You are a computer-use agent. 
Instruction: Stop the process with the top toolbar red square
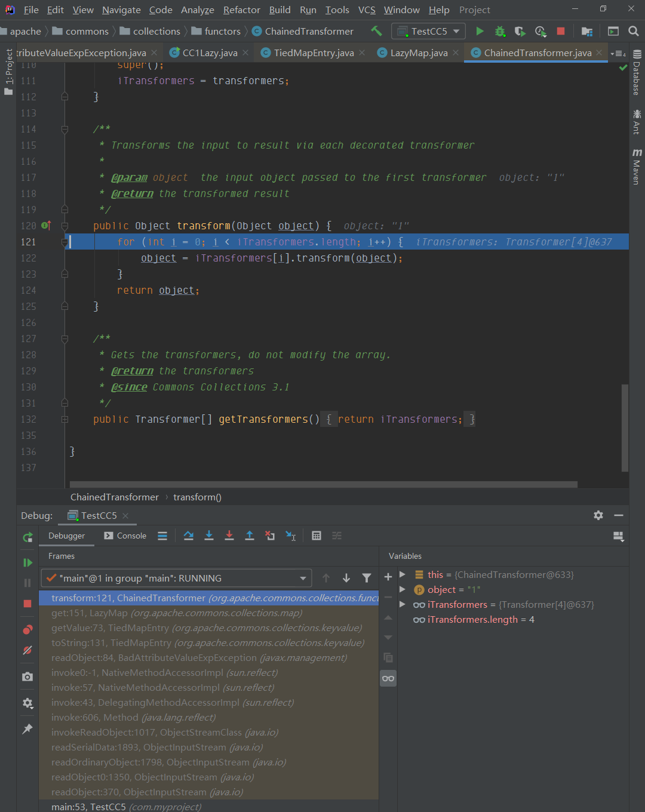pos(561,31)
